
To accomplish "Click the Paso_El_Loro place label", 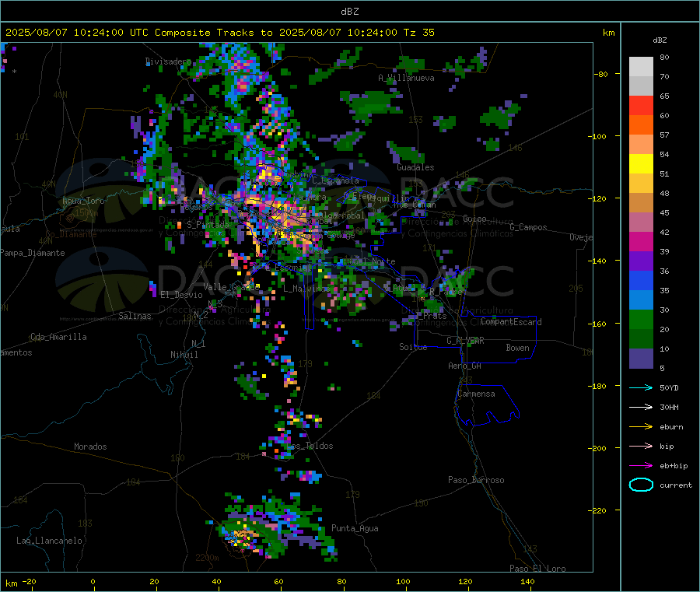I will [537, 569].
